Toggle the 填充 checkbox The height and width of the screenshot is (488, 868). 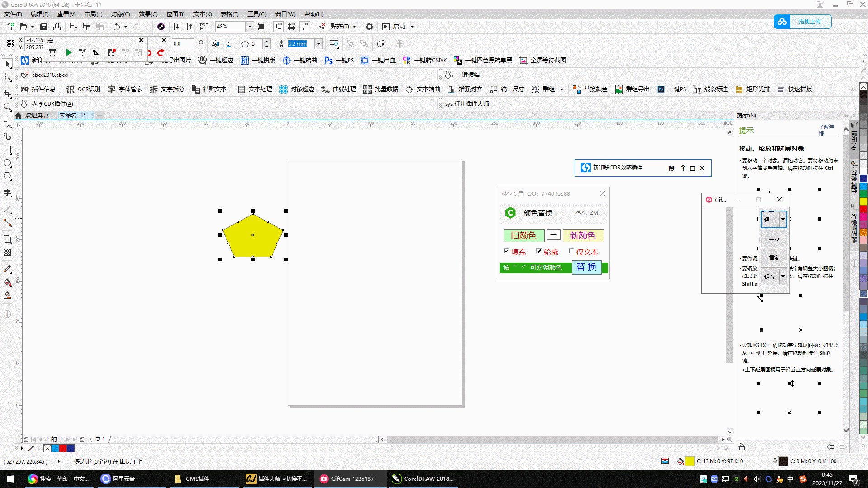pos(506,251)
